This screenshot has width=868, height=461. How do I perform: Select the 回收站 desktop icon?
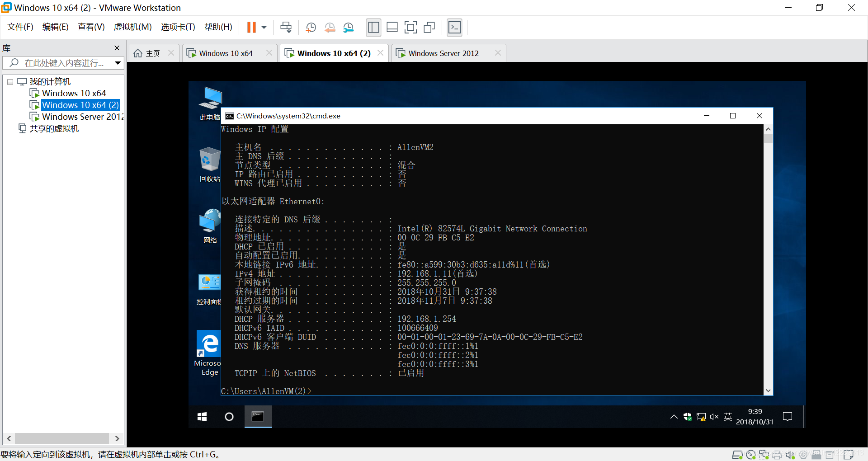pos(210,165)
